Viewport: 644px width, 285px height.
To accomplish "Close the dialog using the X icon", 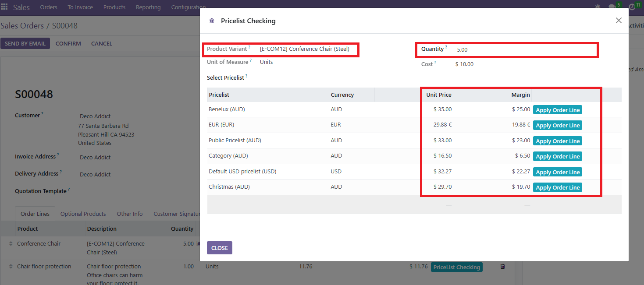I will click(619, 21).
